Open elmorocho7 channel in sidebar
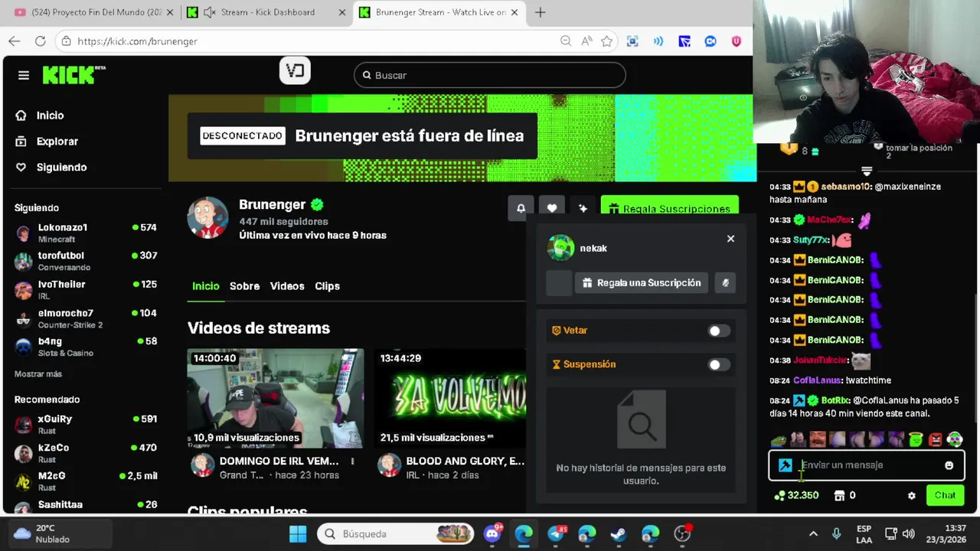The height and width of the screenshot is (551, 980). tap(86, 318)
